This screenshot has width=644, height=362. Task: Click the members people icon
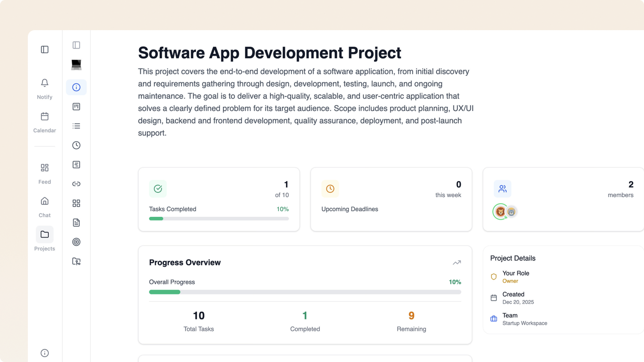click(x=502, y=189)
